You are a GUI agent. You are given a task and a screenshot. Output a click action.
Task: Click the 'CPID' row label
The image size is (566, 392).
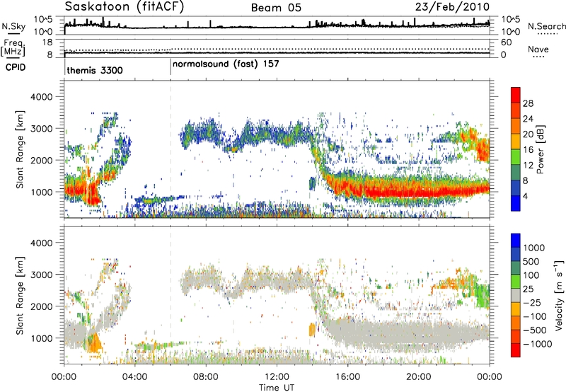click(16, 67)
